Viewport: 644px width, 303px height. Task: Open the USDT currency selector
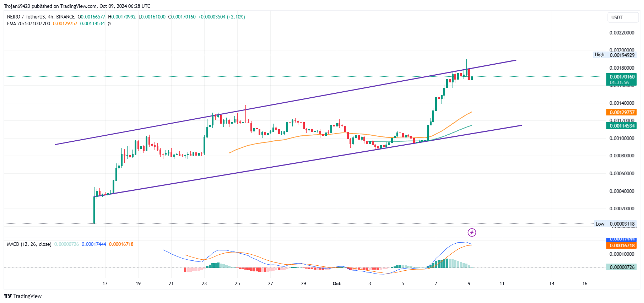click(x=623, y=17)
